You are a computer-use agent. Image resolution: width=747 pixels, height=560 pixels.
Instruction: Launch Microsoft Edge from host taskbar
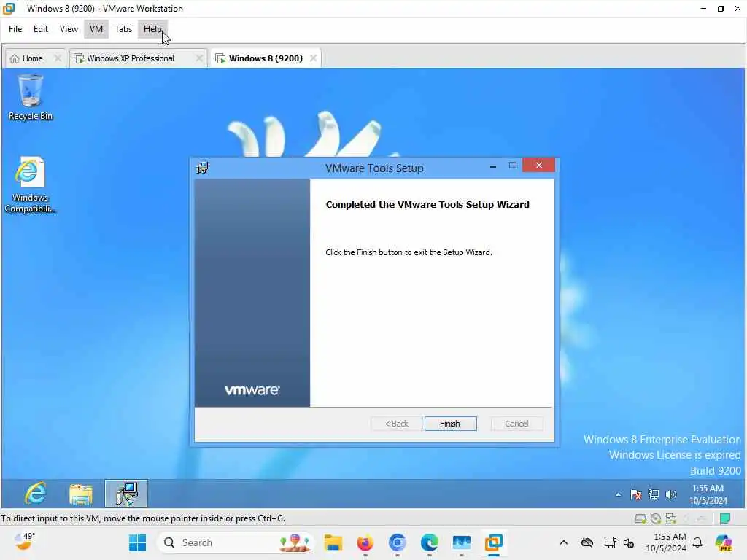tap(429, 542)
